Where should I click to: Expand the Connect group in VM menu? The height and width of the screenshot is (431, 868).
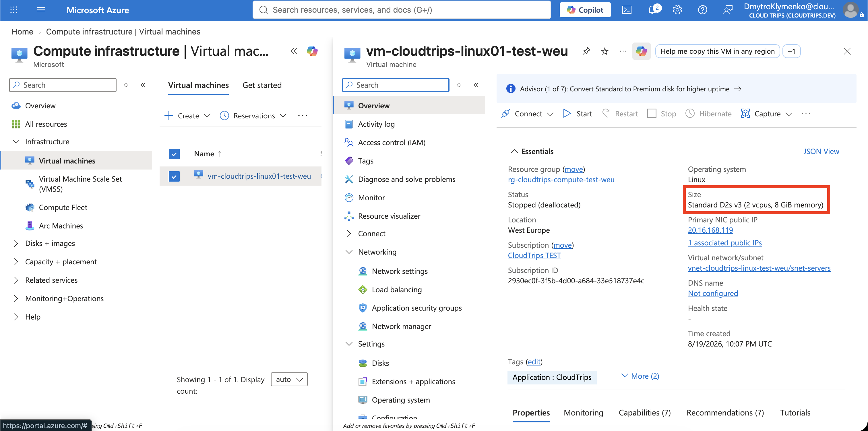click(349, 234)
